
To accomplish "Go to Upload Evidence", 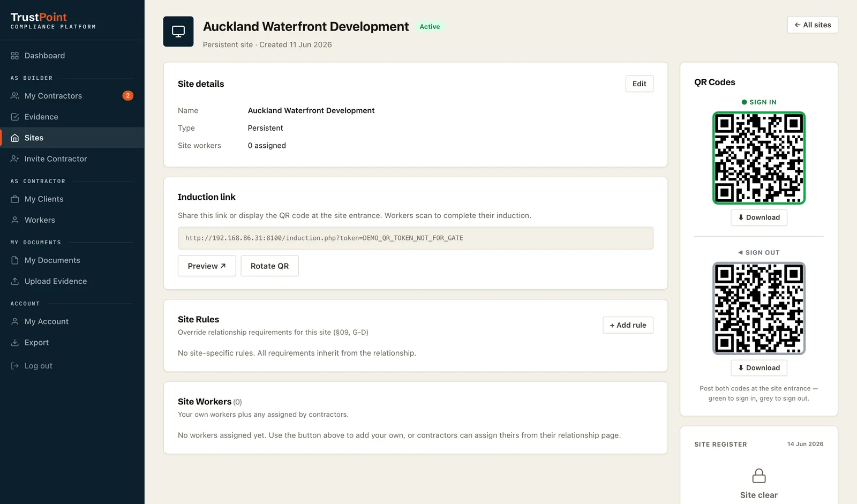I will [x=72, y=281].
